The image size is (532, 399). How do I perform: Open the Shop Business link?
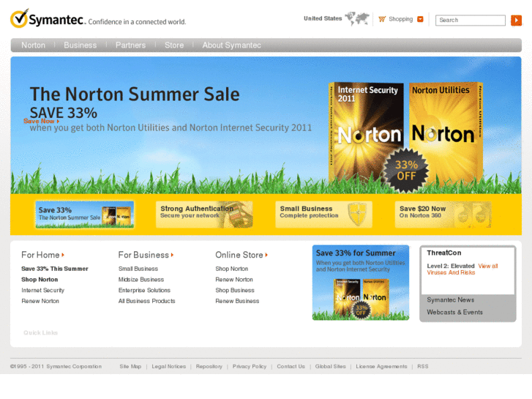click(x=235, y=291)
